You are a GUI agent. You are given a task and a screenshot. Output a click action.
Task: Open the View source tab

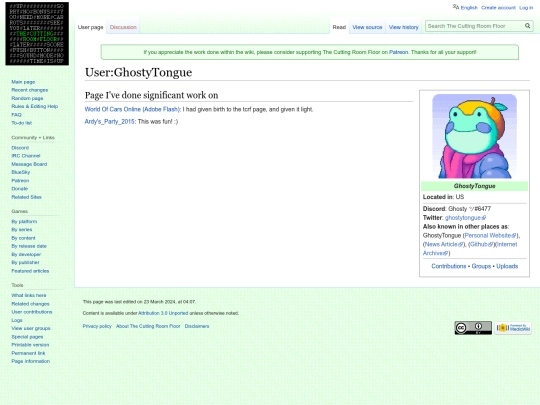click(x=367, y=27)
